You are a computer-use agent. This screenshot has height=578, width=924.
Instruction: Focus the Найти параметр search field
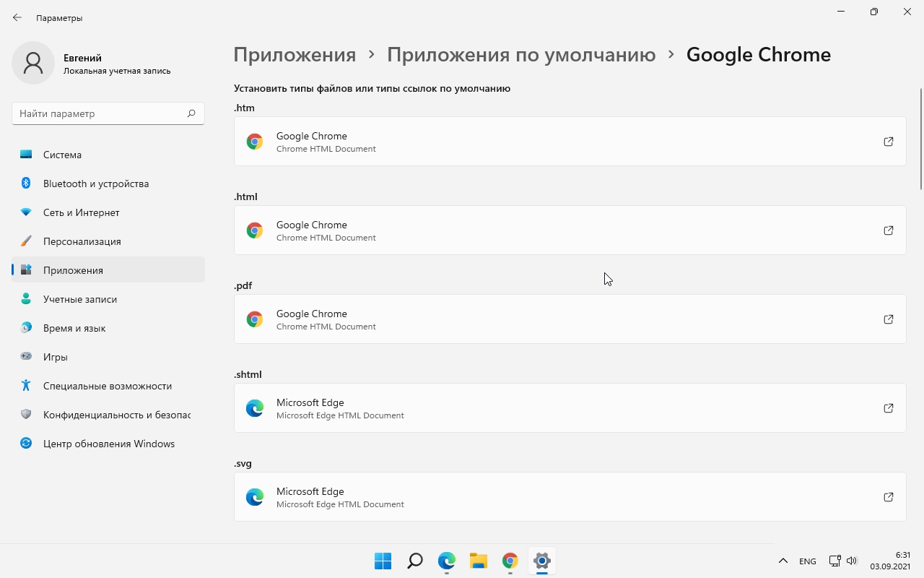coord(108,113)
